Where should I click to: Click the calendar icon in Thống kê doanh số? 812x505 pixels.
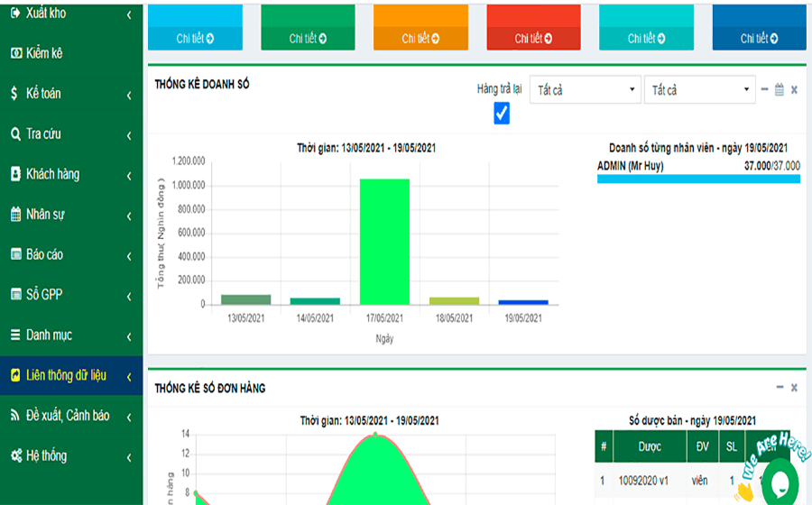(780, 89)
